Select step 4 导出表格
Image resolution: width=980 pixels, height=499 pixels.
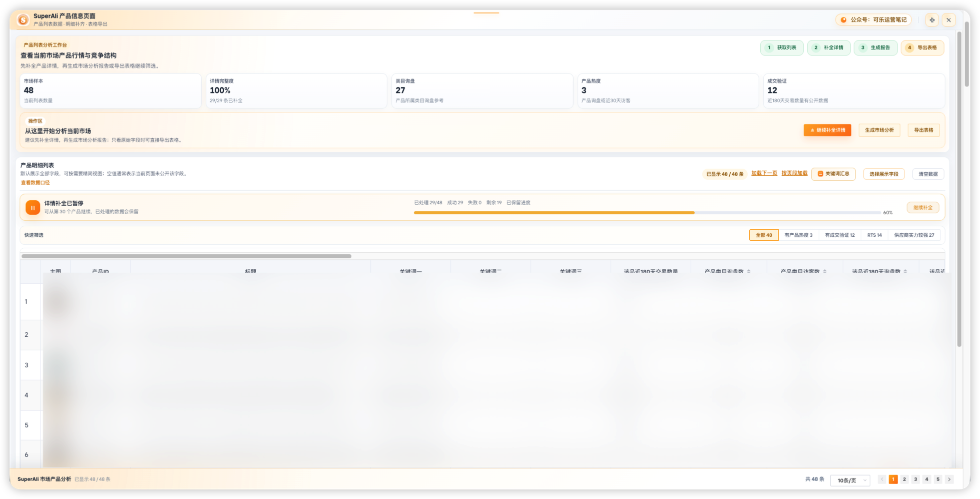point(922,48)
